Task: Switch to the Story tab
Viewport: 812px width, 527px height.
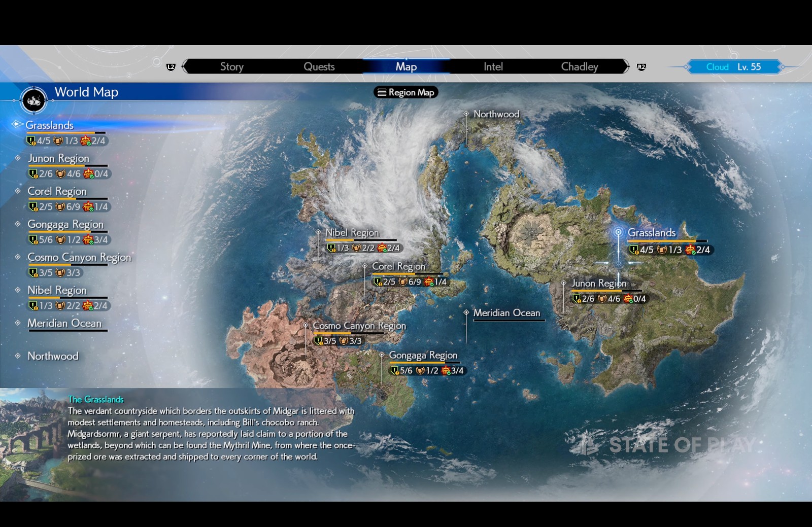Action: tap(231, 66)
